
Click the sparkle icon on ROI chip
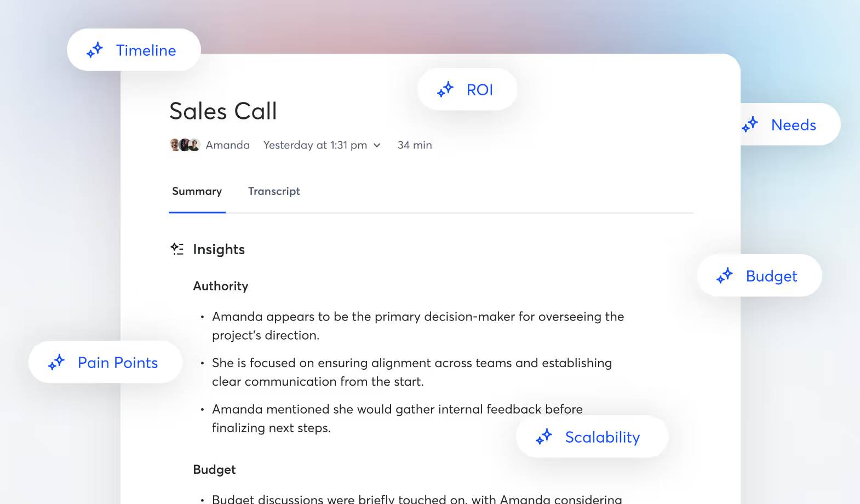click(x=445, y=89)
